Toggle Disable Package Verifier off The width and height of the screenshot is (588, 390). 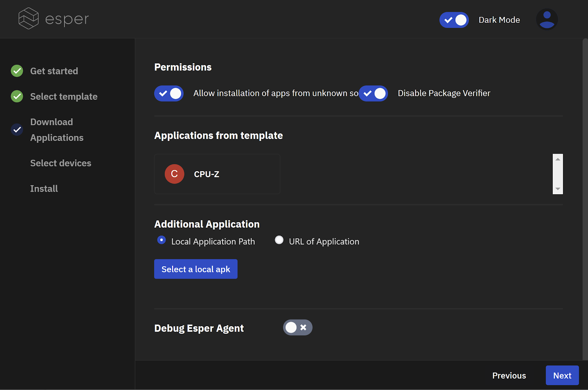tap(373, 93)
